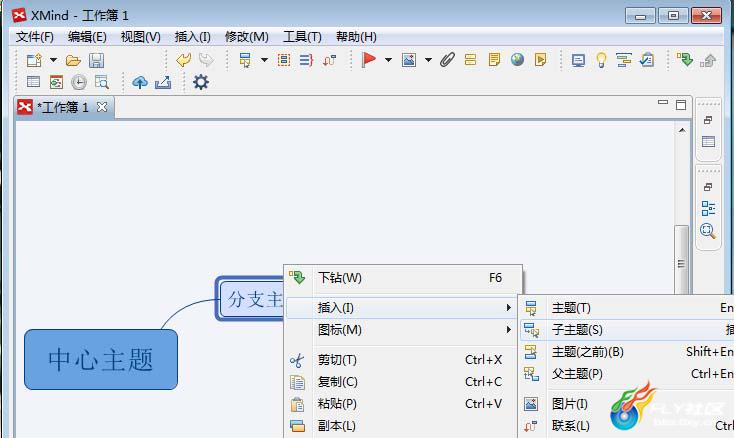Screen dimensions: 734x438
Task: Open the 工具(T) menu
Action: [x=302, y=36]
